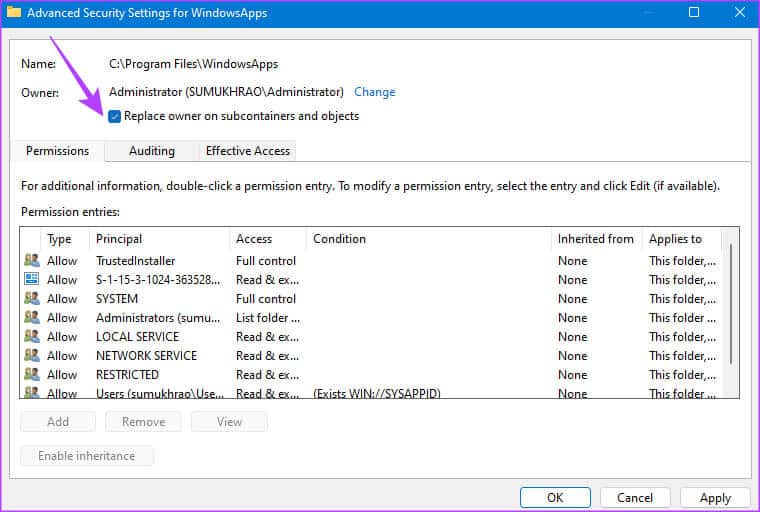Select the S-1-15-3-1024-363528... principal name
This screenshot has height=512, width=760.
(x=158, y=280)
